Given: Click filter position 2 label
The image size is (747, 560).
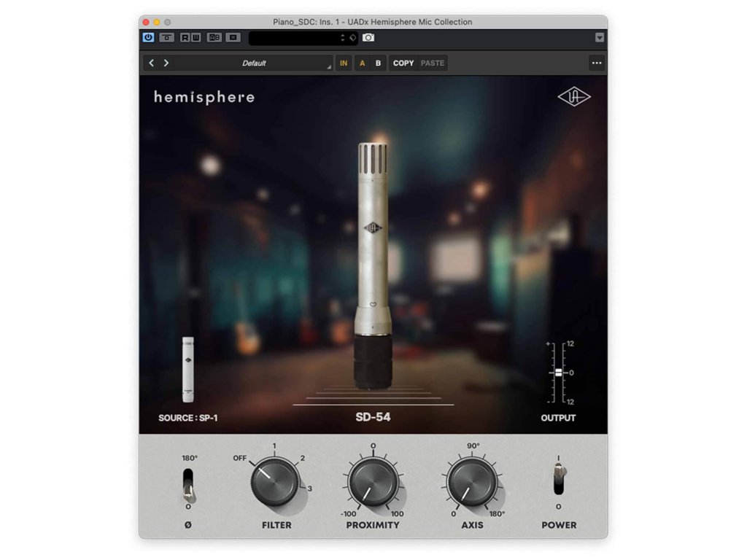Looking at the screenshot, I should [303, 458].
